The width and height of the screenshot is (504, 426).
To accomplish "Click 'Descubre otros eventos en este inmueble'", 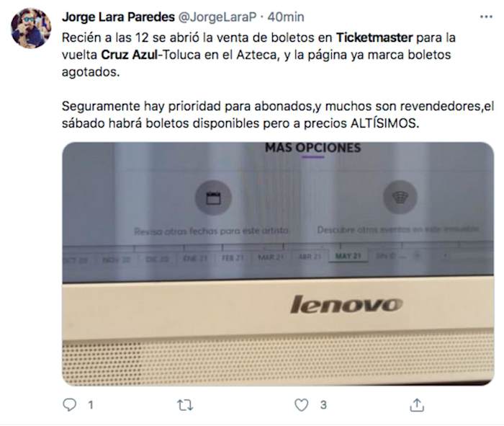I will [398, 229].
